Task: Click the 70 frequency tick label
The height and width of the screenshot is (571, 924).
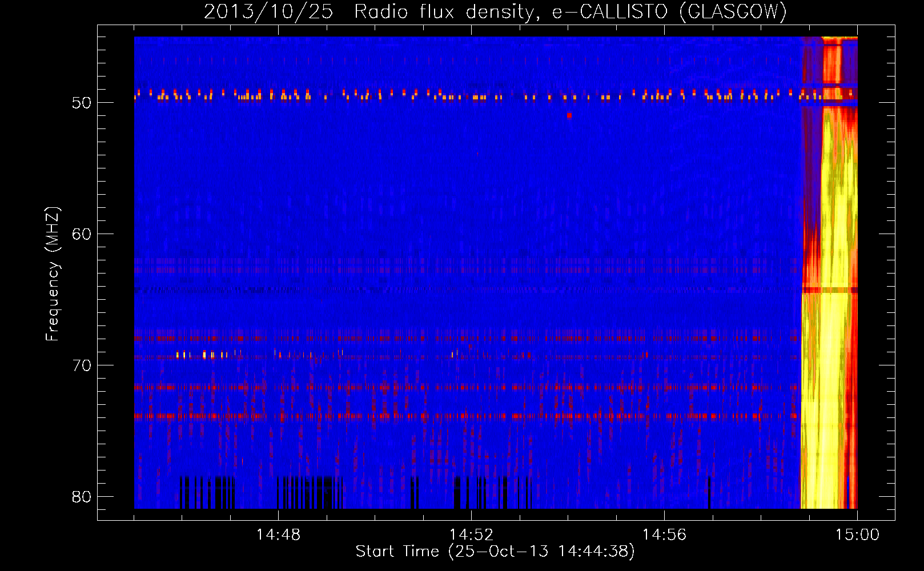Action: (82, 365)
